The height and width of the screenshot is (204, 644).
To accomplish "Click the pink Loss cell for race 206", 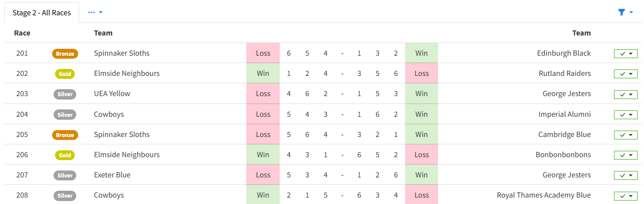I will point(421,155).
